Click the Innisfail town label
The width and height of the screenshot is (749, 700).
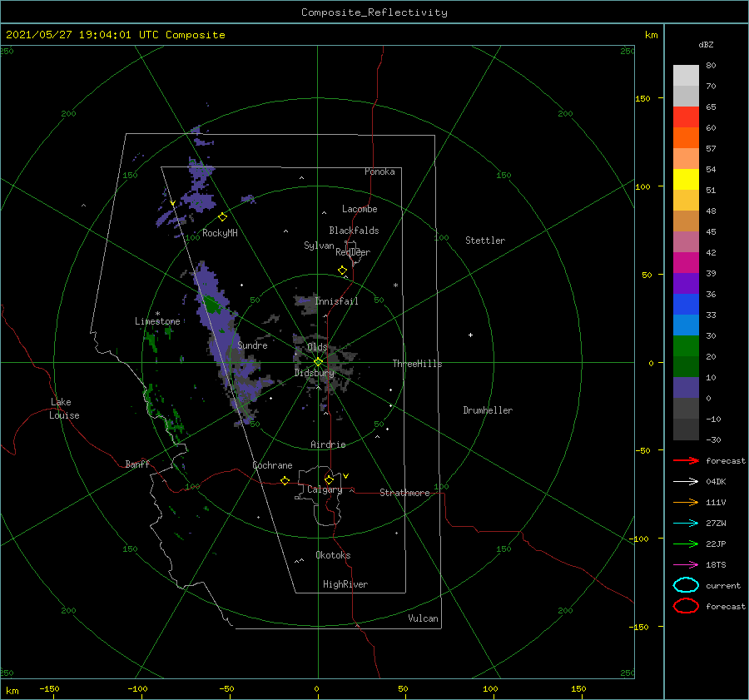click(x=336, y=301)
